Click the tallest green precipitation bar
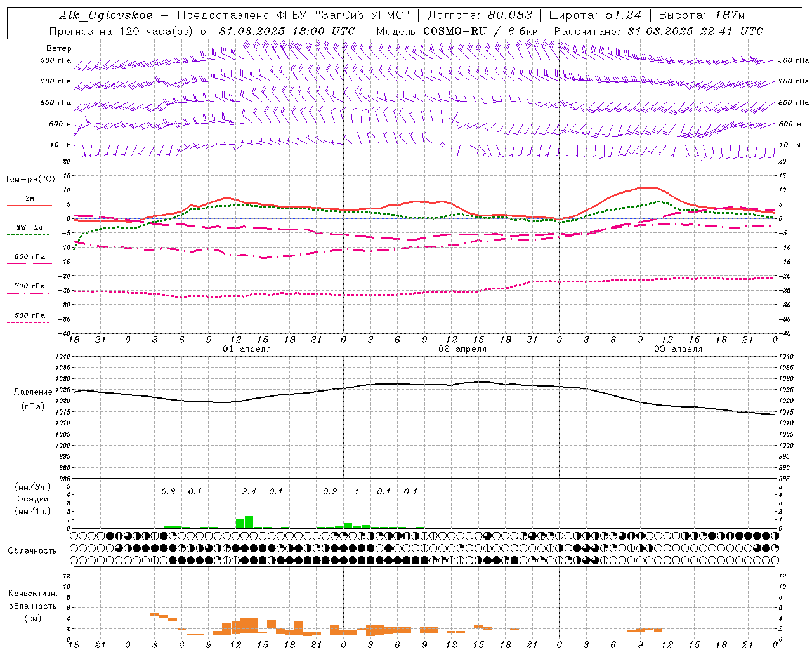 [x=249, y=522]
